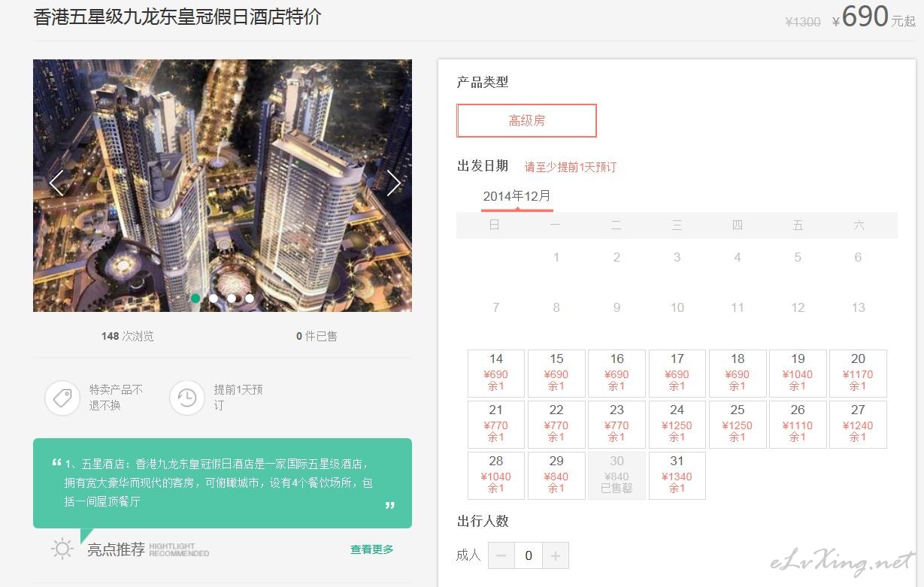The image size is (924, 587).
Task: Show the previous hotel photo
Action: pos(56,183)
